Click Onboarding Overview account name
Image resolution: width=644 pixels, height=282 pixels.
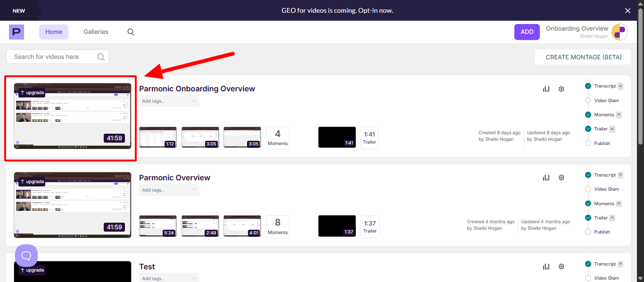[577, 29]
